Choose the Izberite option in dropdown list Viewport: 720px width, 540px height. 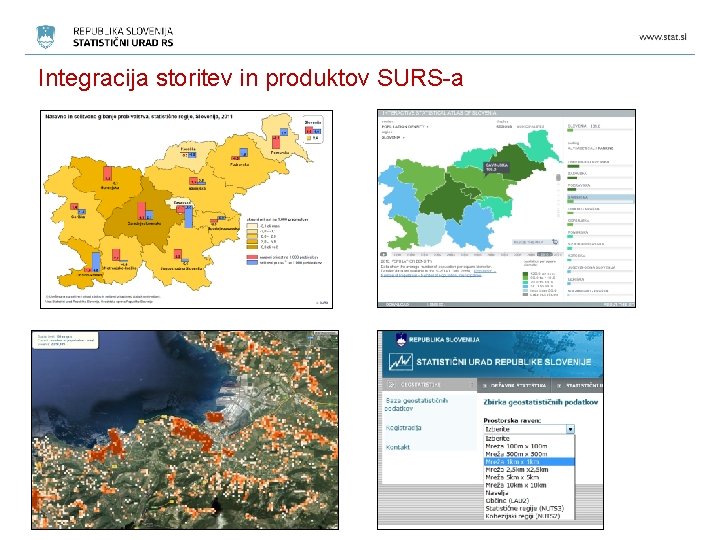[x=529, y=438]
